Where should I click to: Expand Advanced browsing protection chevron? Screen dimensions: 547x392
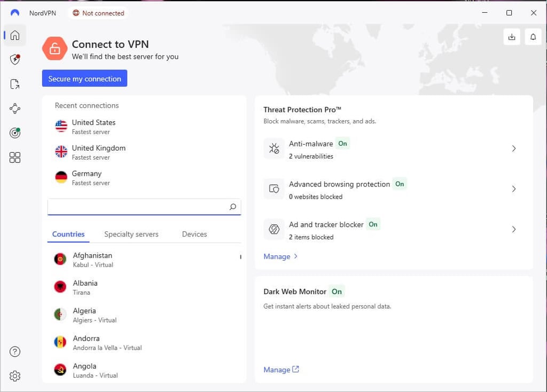(x=514, y=189)
